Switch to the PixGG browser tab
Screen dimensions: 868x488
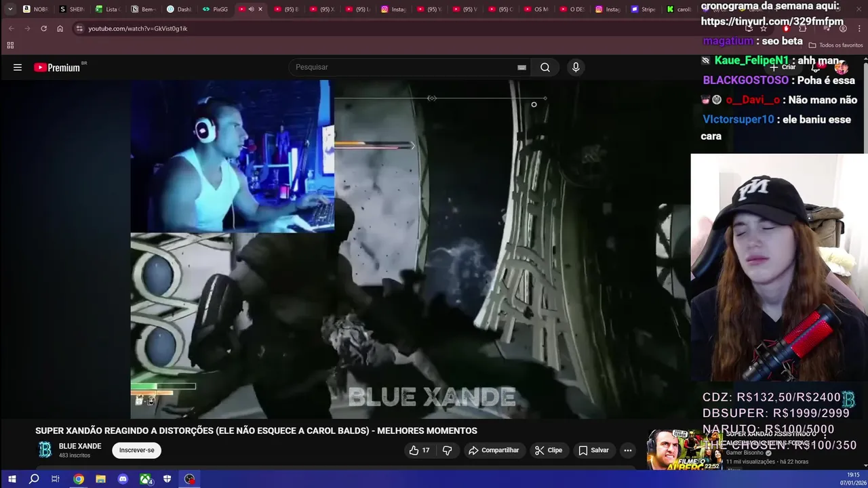coord(215,9)
